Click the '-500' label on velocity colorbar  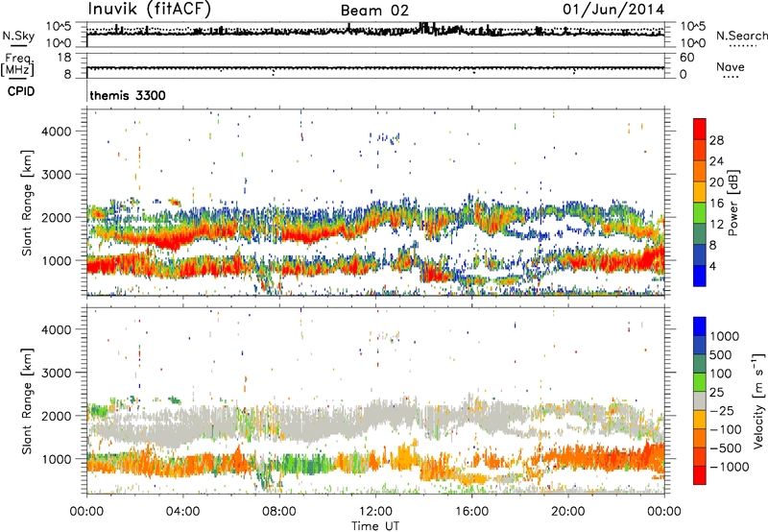click(x=726, y=447)
